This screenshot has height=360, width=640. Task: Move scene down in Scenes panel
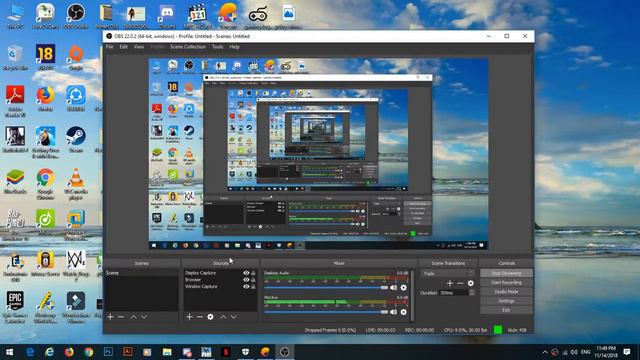tap(144, 317)
